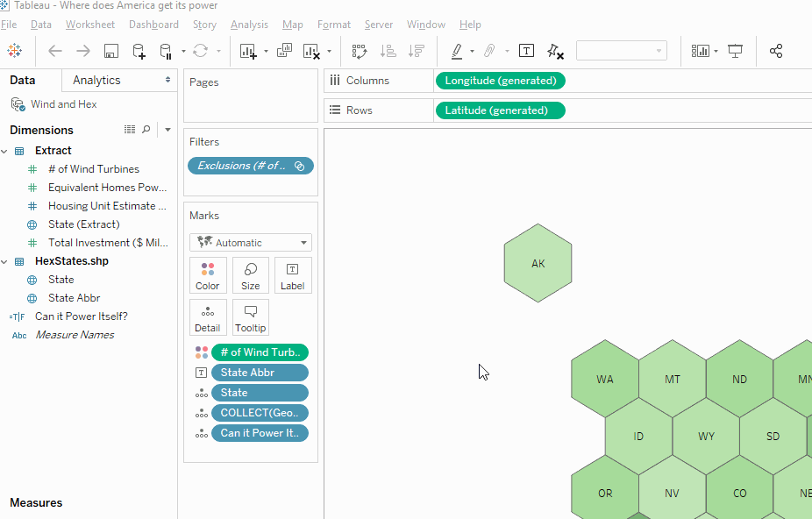Collapse the Extract table group
Viewport: 812px width, 519px height.
(4, 152)
